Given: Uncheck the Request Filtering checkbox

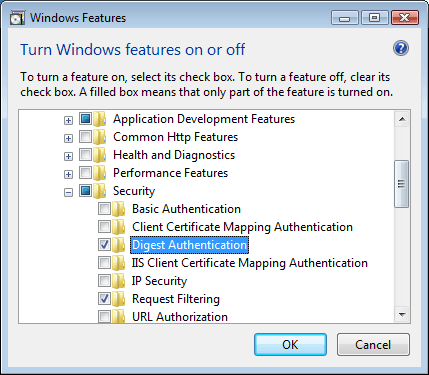Looking at the screenshot, I should tap(104, 299).
